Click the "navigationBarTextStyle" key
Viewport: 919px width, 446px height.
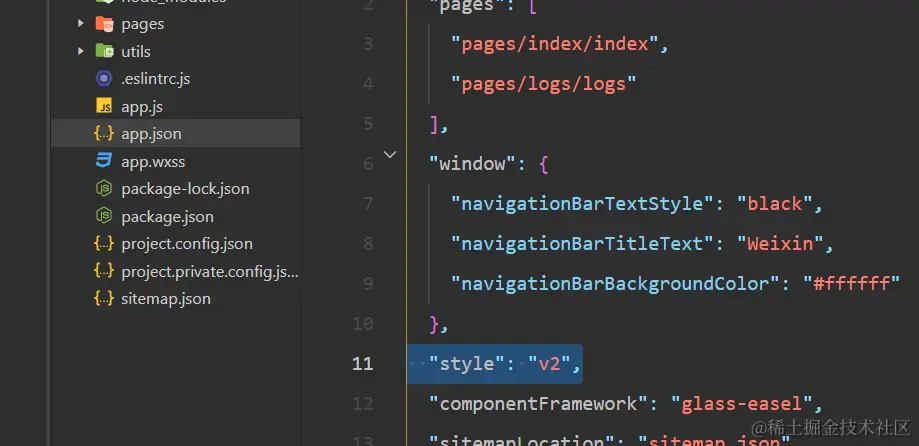tap(582, 204)
